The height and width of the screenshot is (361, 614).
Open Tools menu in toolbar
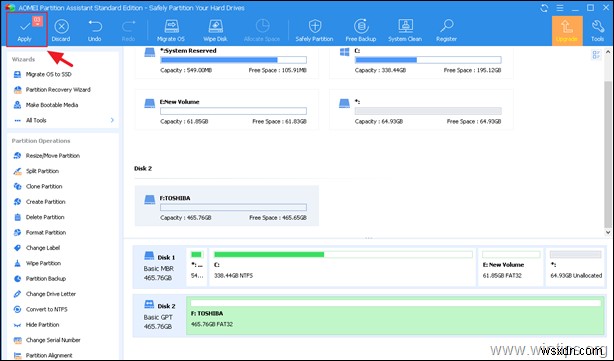click(598, 31)
